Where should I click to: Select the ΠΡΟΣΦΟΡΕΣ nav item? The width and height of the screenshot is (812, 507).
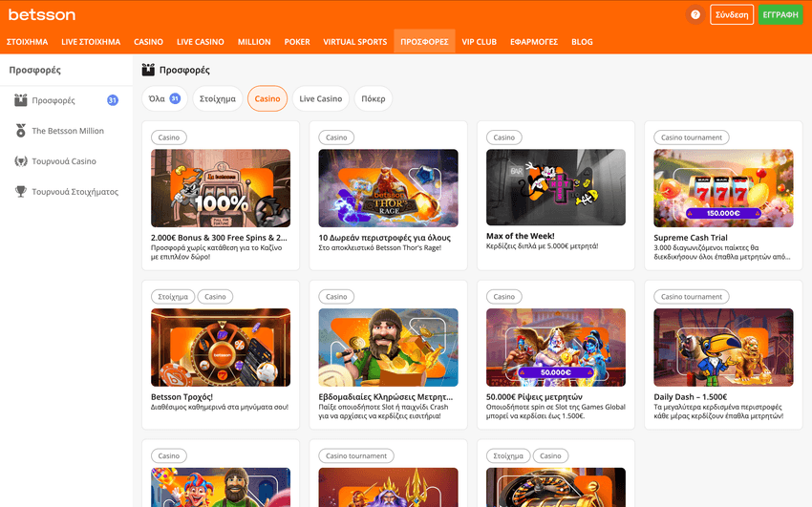coord(424,41)
